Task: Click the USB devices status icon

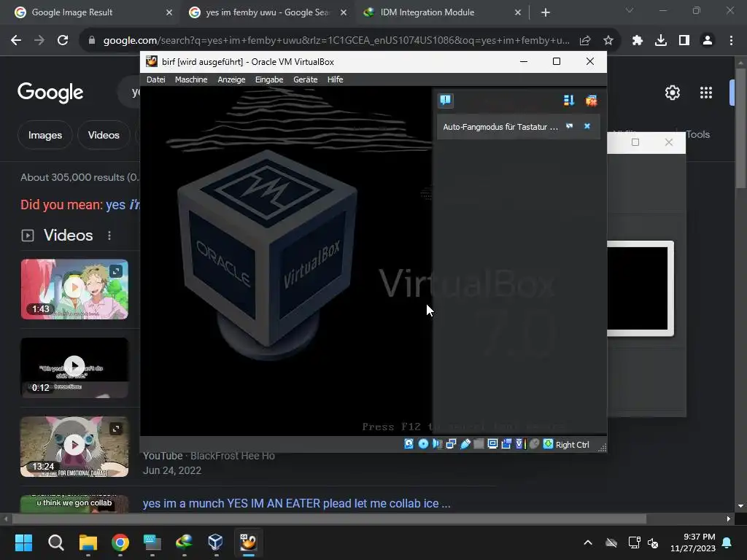Action: tap(465, 444)
